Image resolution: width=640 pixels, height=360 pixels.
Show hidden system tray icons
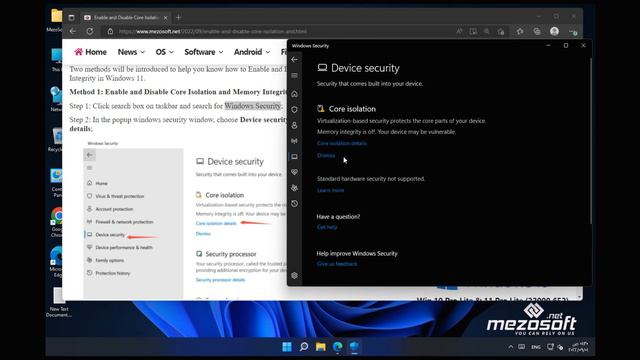pyautogui.click(x=511, y=347)
